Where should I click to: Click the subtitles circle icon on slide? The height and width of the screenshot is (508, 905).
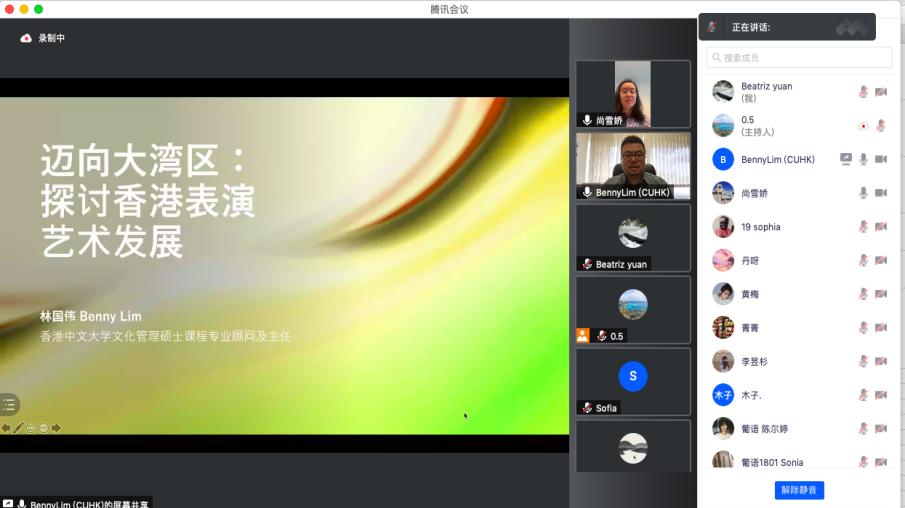(31, 428)
